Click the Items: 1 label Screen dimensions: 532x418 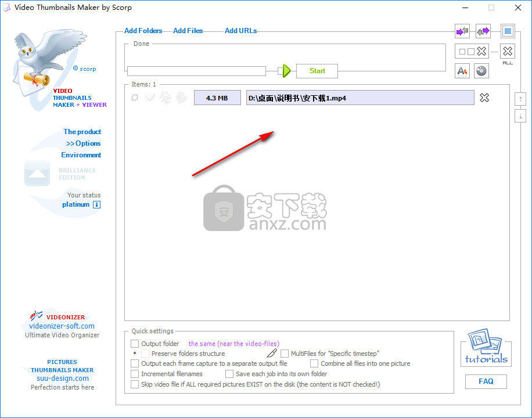pos(143,84)
